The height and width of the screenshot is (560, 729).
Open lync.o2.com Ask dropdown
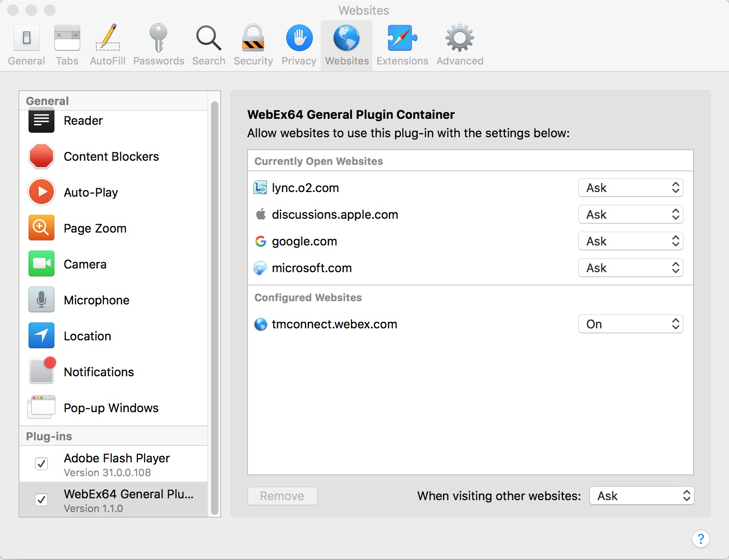(630, 188)
